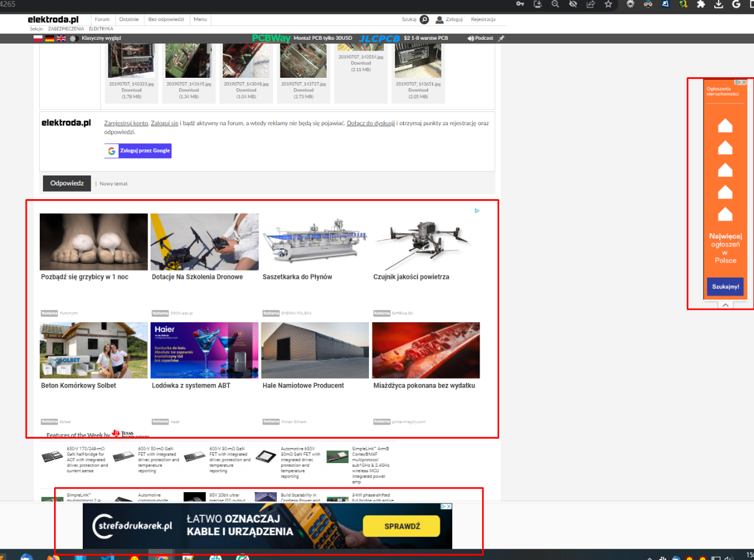Click the Dołącz do dyskusji link
This screenshot has height=560, width=754.
point(371,123)
